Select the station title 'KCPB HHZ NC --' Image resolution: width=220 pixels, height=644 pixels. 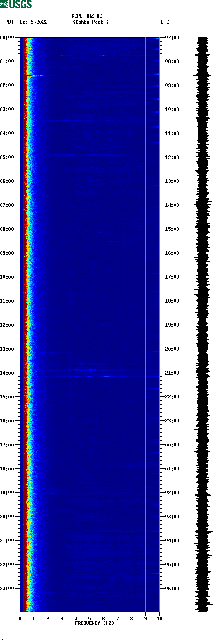click(91, 16)
